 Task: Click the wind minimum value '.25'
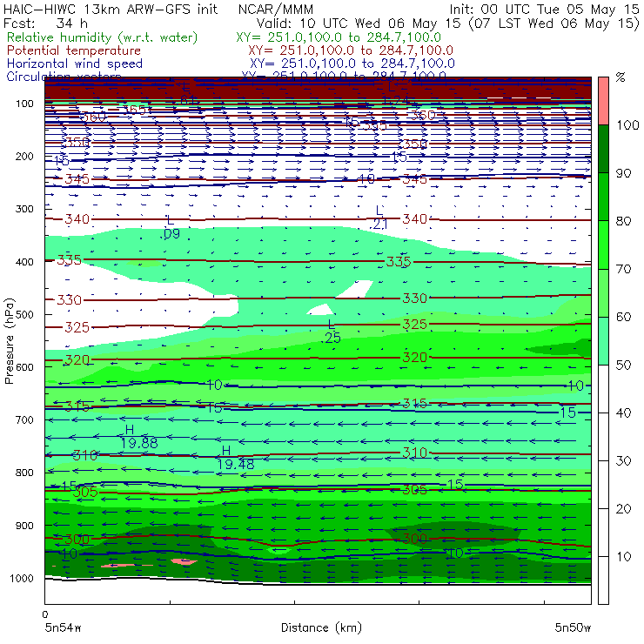click(x=332, y=338)
